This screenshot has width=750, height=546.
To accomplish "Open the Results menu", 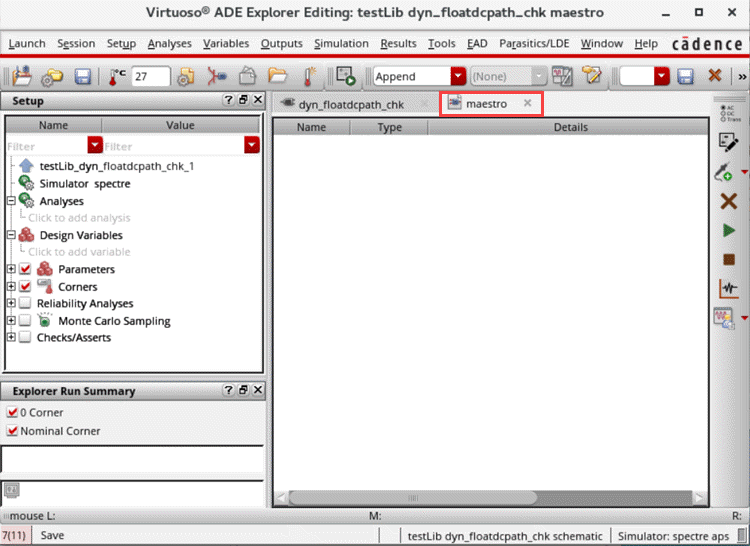I will pos(398,44).
